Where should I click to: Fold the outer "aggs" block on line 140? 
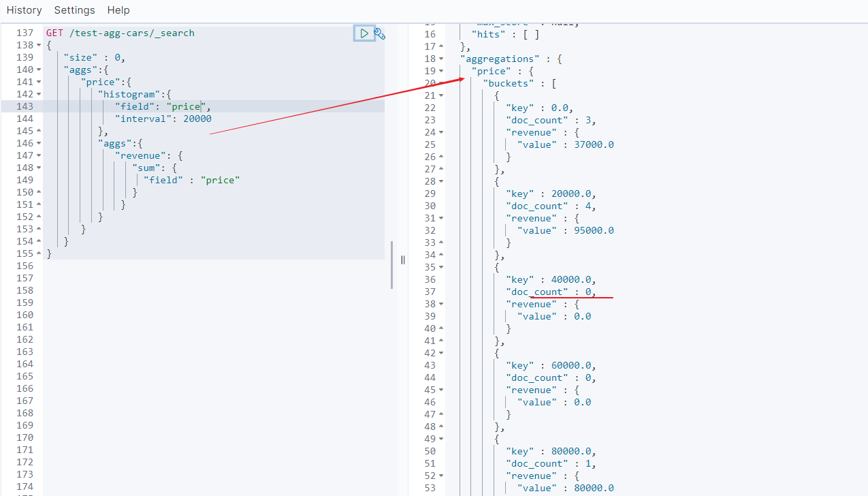coord(39,69)
